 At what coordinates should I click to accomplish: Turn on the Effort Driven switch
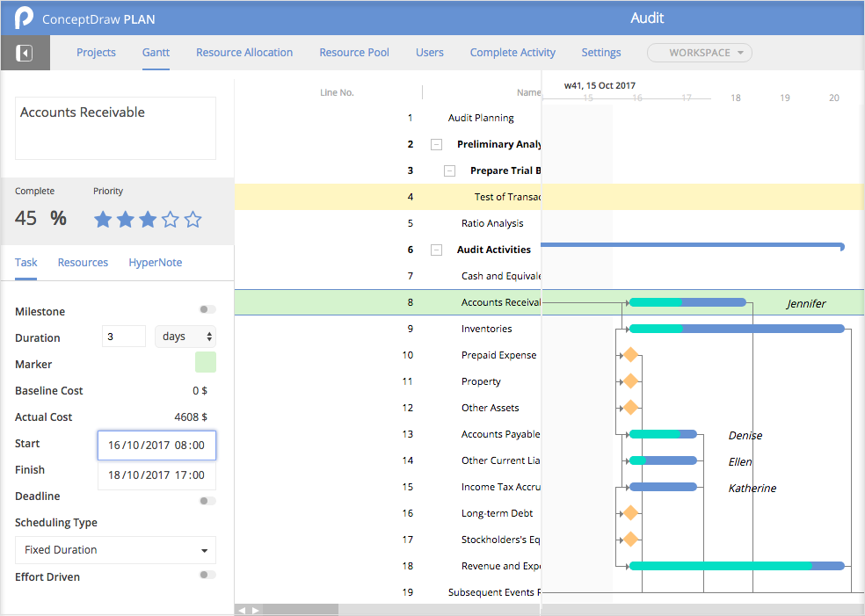[207, 575]
